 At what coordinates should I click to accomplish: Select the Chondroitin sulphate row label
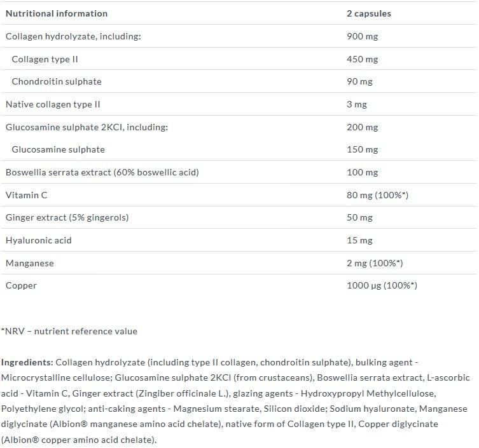[57, 81]
